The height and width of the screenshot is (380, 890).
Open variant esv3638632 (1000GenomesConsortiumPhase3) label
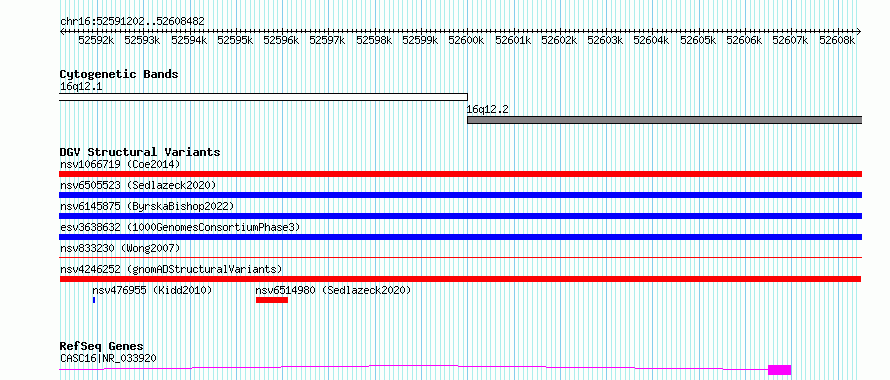click(x=180, y=228)
